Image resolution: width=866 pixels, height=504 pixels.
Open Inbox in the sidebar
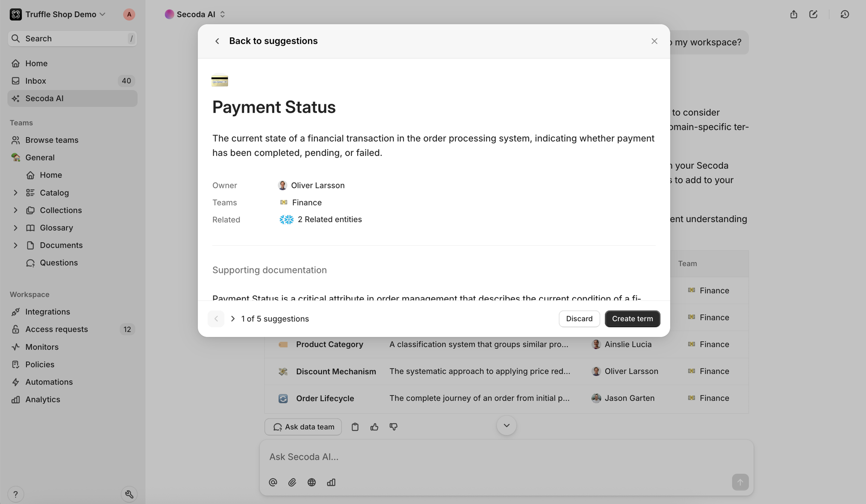[36, 81]
